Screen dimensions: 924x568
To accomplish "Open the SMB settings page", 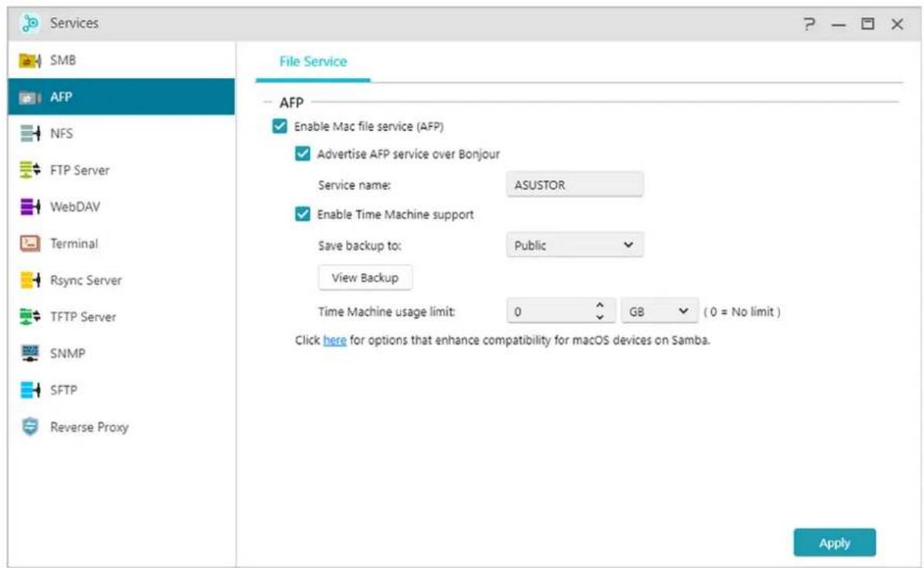I will tap(122, 60).
